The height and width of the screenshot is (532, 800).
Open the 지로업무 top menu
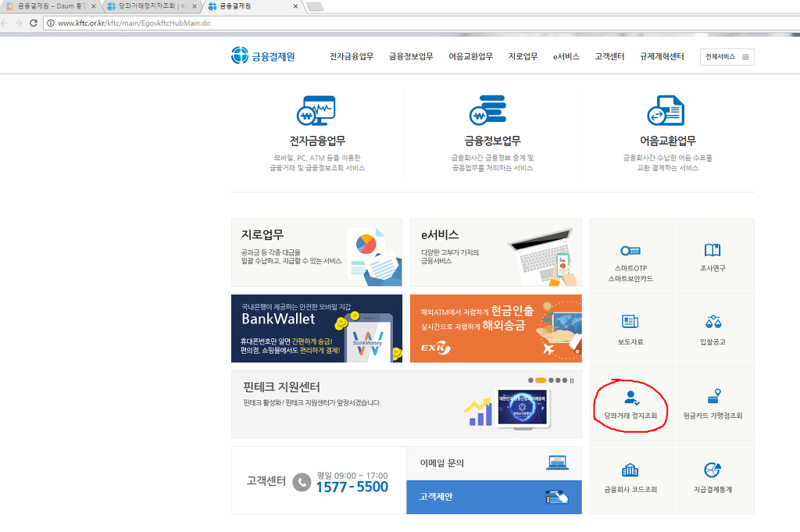click(523, 57)
